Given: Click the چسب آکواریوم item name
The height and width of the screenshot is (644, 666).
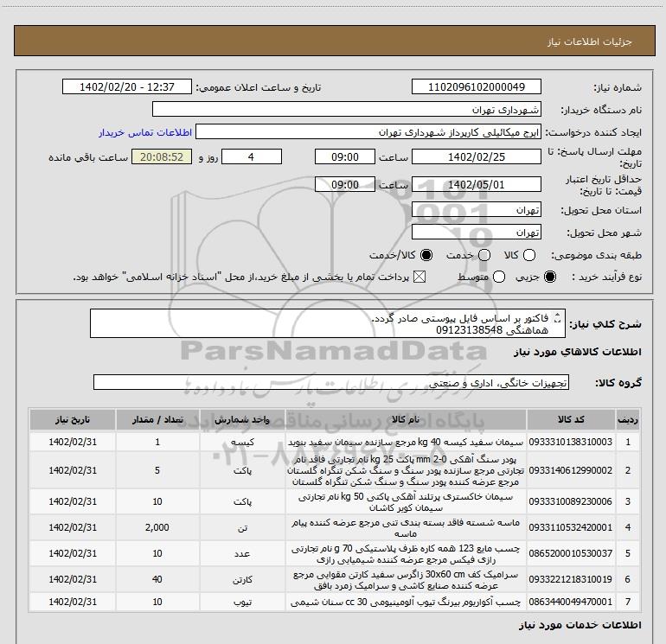Looking at the screenshot, I should [406, 602].
